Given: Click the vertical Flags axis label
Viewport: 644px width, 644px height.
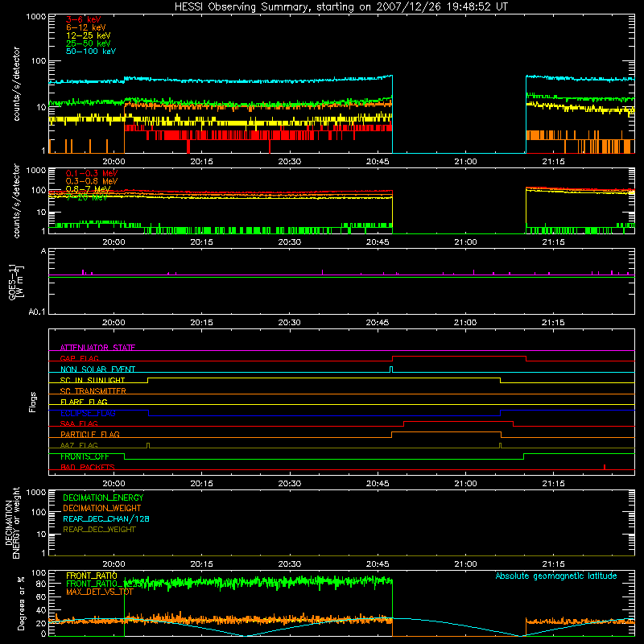Looking at the screenshot, I should 33,402.
